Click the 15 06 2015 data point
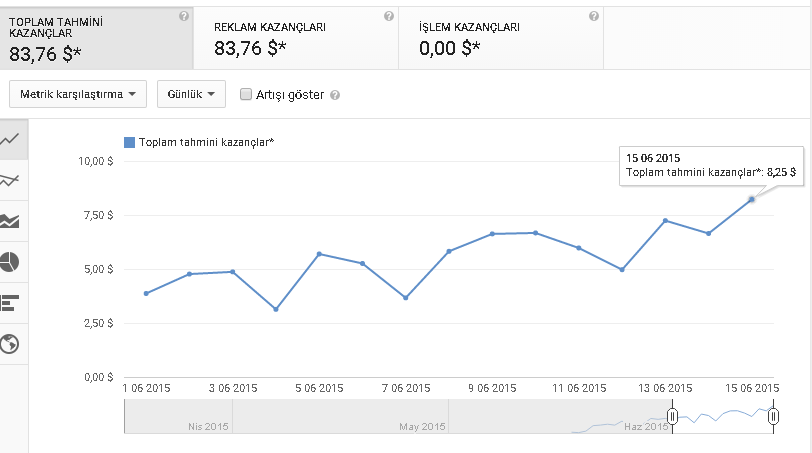 coord(751,199)
